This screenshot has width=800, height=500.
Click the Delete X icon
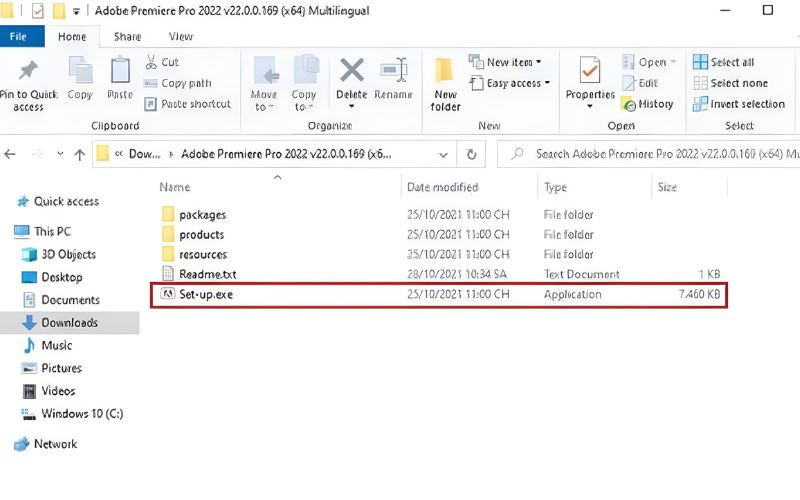[x=352, y=70]
